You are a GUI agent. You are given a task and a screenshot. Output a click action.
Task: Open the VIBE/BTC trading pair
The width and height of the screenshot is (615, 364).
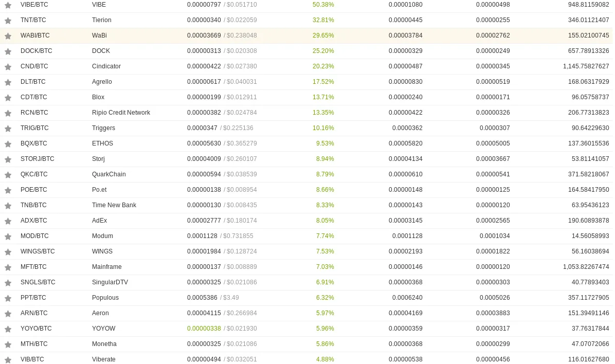pyautogui.click(x=34, y=5)
